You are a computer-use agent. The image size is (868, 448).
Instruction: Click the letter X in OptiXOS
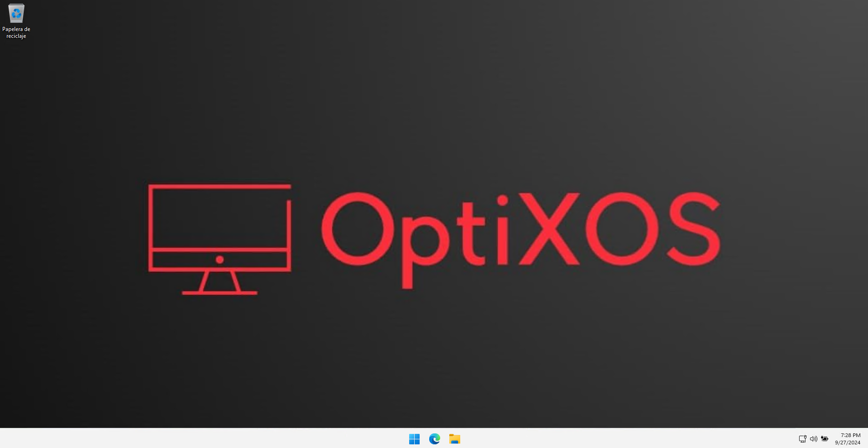(x=549, y=229)
